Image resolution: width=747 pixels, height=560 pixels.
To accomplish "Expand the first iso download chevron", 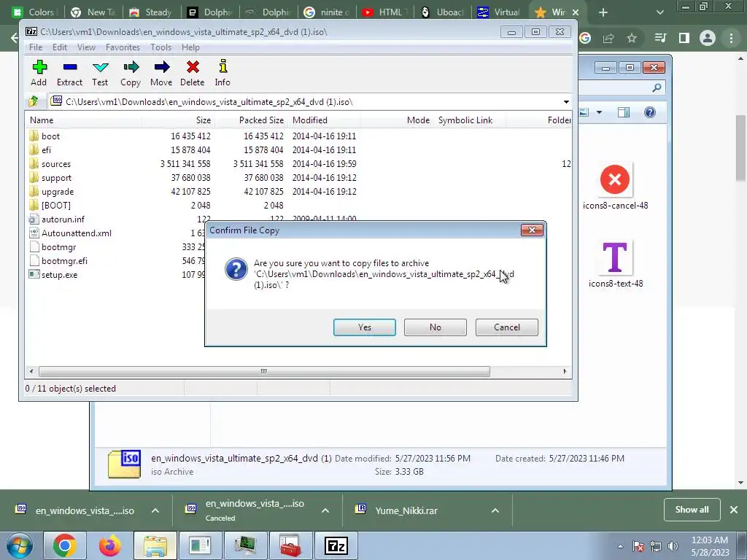I will coord(155,510).
